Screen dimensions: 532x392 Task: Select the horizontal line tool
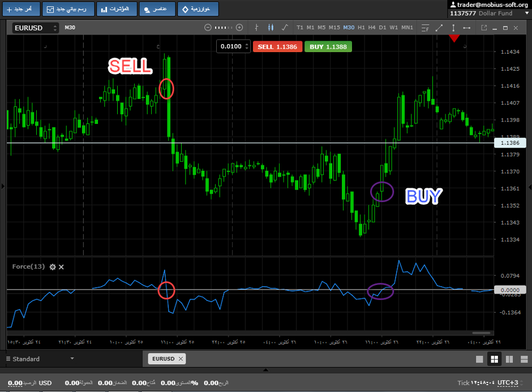coord(467,28)
